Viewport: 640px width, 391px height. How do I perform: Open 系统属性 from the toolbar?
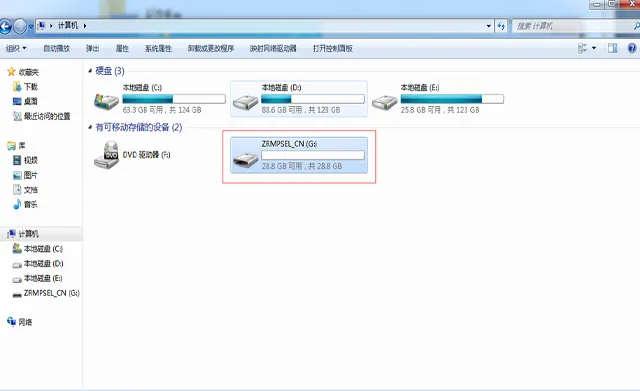(x=158, y=49)
